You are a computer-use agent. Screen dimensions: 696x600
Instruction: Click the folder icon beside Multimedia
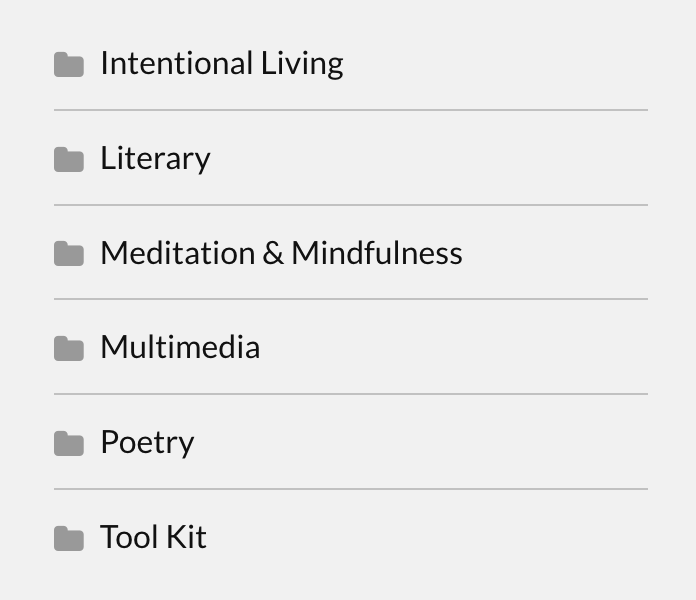click(x=68, y=348)
